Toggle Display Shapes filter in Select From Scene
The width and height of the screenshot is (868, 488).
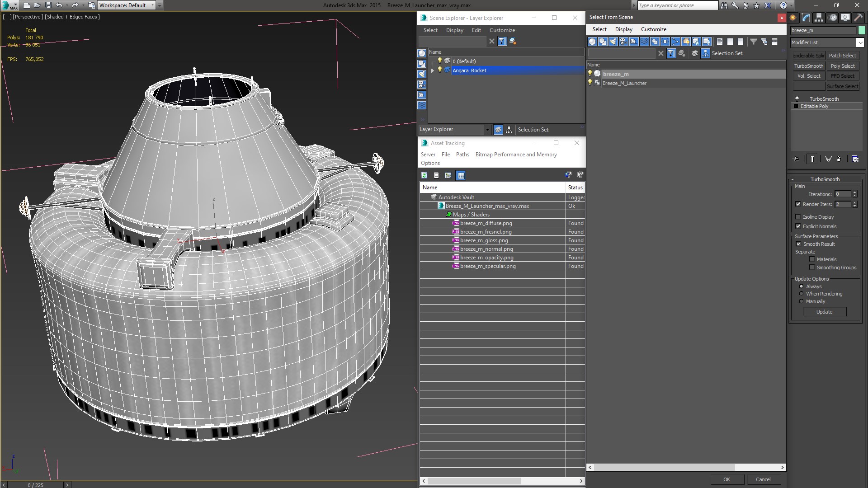pos(603,42)
